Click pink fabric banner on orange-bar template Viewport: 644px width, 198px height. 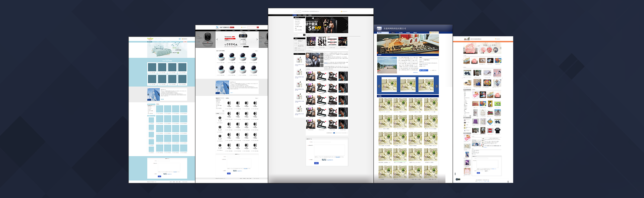coord(482,49)
